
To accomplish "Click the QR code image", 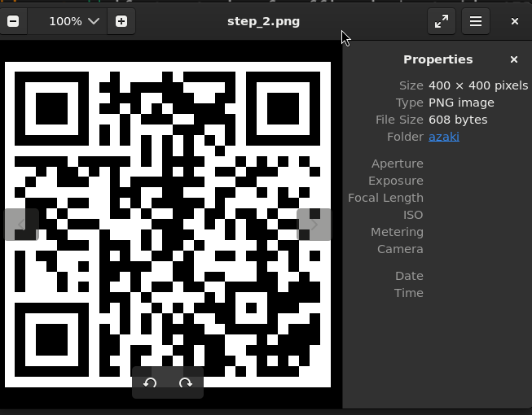I will [x=168, y=225].
